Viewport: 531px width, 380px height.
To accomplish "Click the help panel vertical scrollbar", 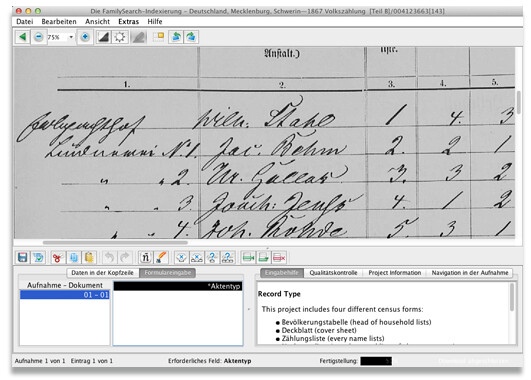I will point(512,297).
